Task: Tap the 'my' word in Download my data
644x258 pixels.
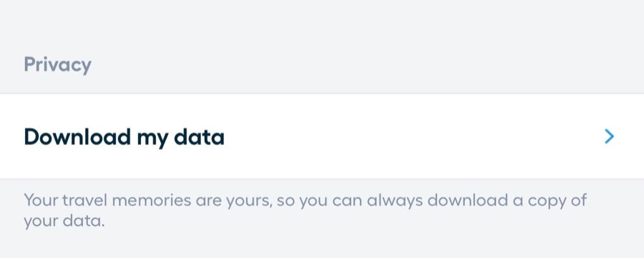Action: click(152, 139)
